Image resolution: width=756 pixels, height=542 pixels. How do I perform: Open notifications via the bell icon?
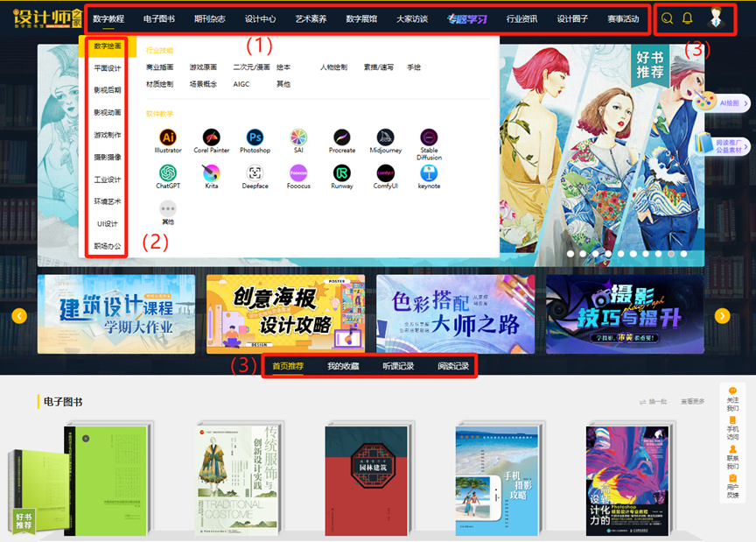point(688,18)
